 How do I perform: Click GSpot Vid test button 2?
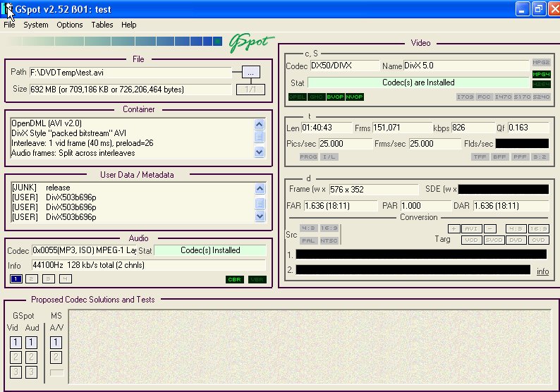[16, 357]
